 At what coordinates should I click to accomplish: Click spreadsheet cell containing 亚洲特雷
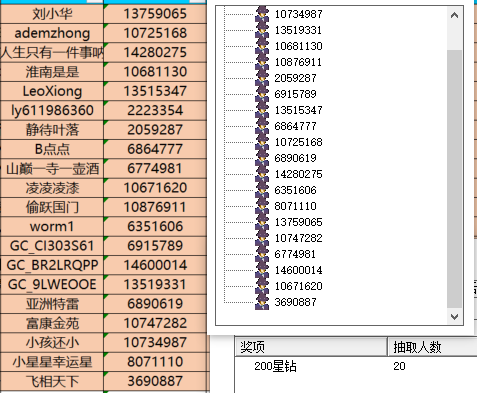52,304
